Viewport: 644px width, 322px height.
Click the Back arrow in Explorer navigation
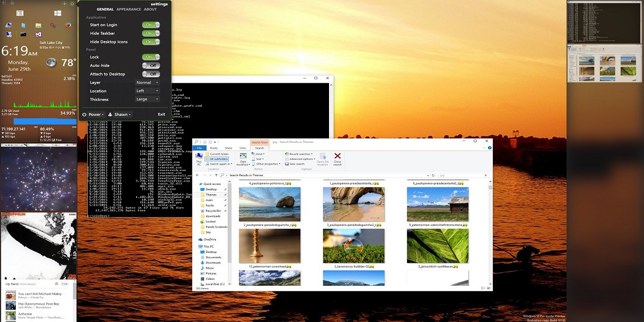pos(197,176)
